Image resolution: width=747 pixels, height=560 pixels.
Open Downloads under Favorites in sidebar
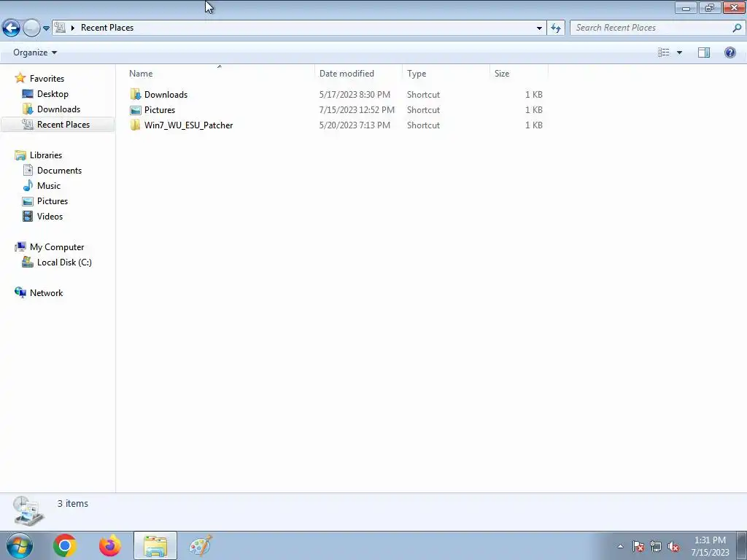point(58,109)
